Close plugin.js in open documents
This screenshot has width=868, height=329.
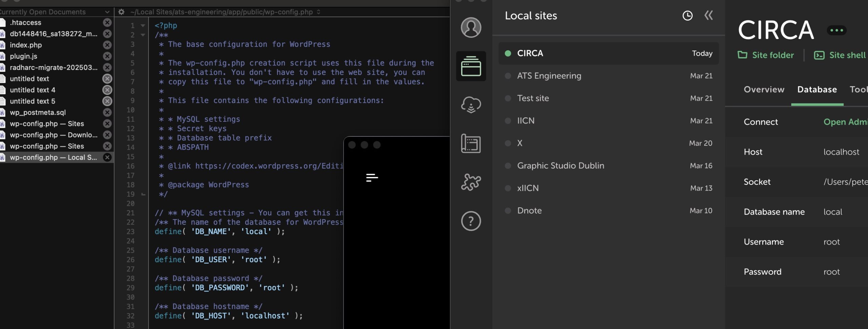(x=107, y=56)
